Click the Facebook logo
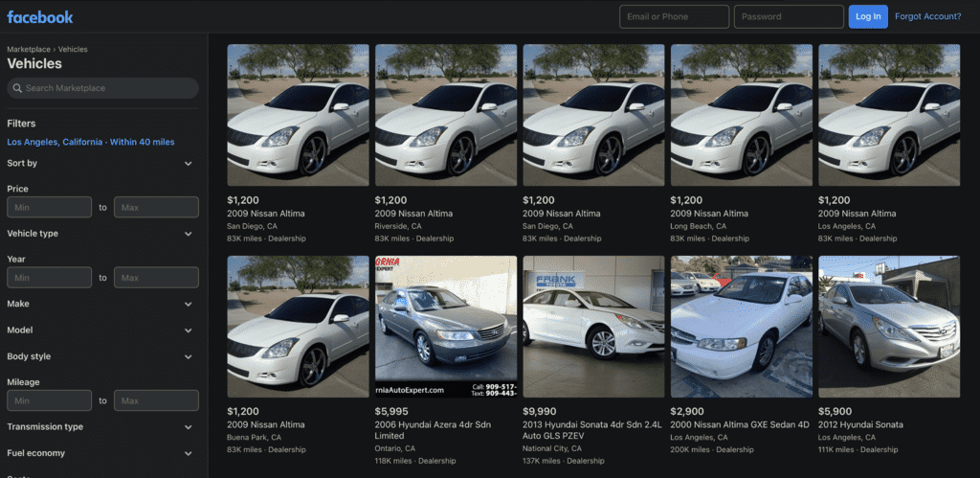Image resolution: width=980 pixels, height=478 pixels. click(x=40, y=16)
